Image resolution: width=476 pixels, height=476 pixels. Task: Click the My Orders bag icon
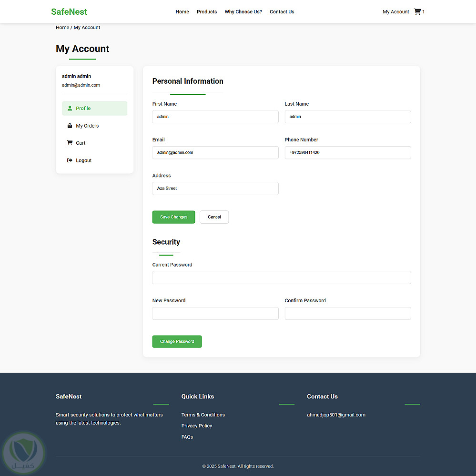[x=70, y=126]
